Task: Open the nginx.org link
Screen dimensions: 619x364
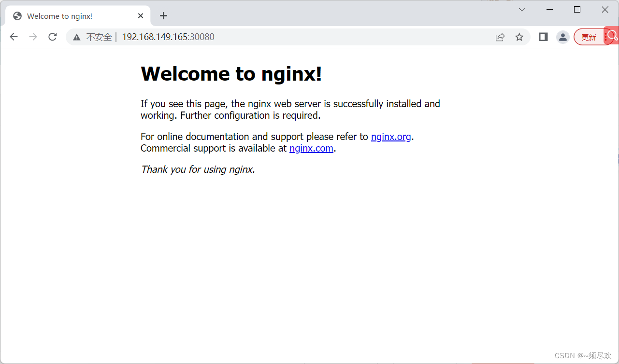Action: [x=391, y=137]
